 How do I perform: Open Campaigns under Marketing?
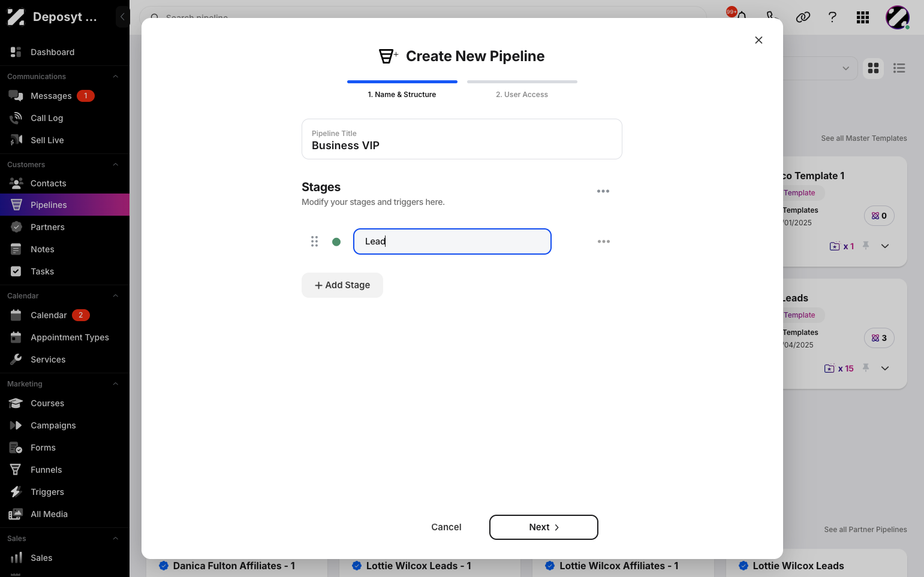[65, 425]
